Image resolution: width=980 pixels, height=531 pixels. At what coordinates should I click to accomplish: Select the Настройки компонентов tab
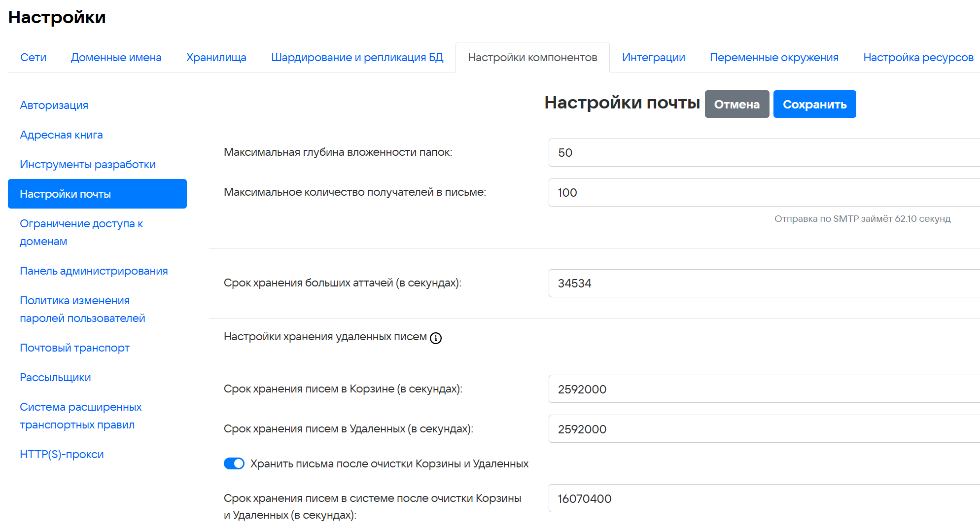pyautogui.click(x=532, y=57)
